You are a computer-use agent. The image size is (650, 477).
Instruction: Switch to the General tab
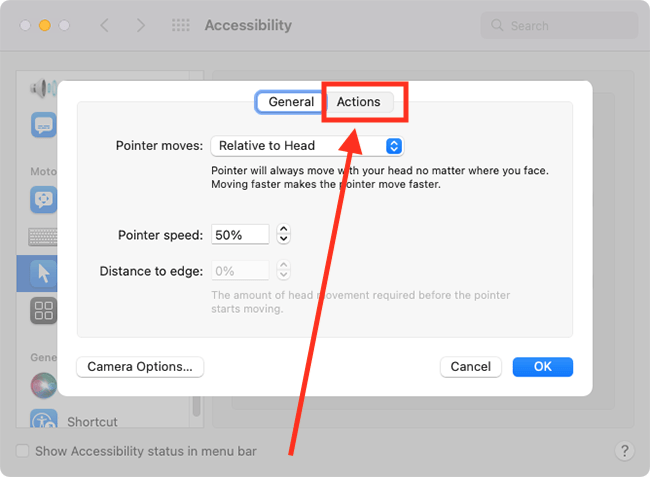point(291,102)
